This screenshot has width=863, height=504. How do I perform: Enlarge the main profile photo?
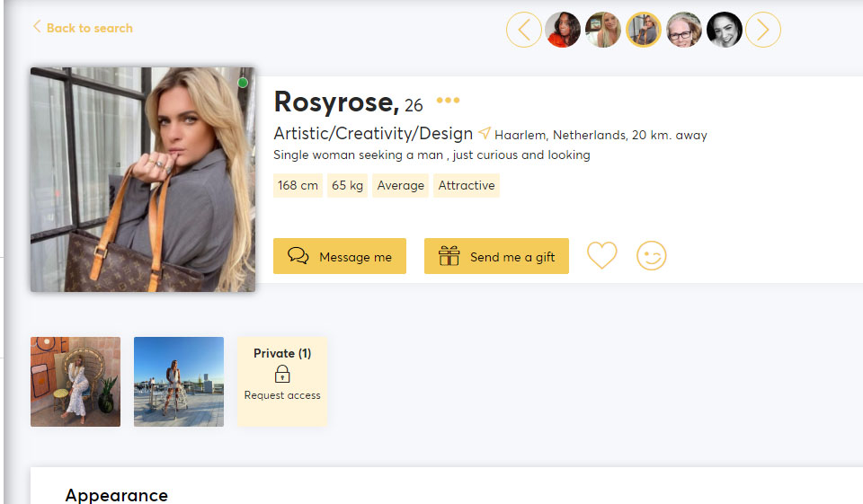143,180
